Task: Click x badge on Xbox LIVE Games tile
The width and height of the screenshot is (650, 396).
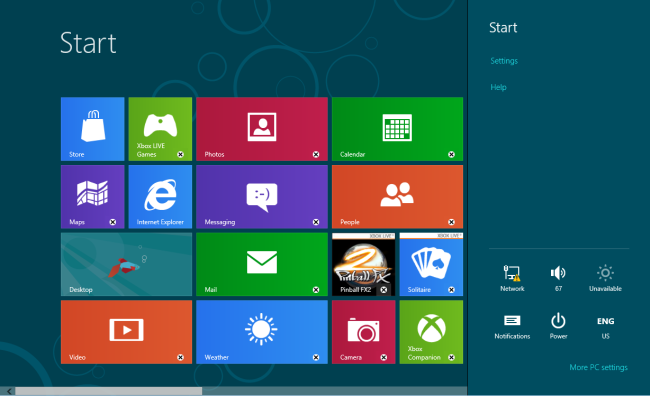Action: click(180, 154)
